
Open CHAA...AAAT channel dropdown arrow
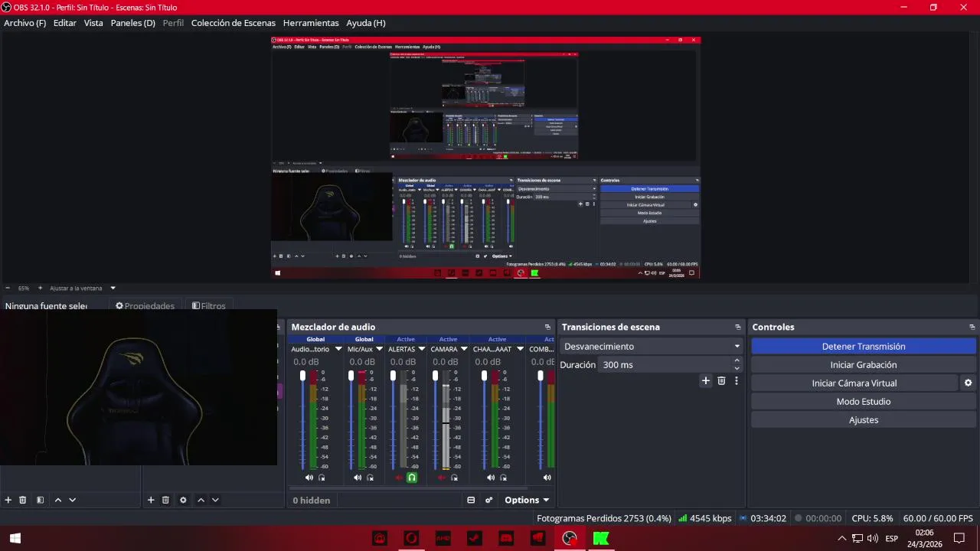(x=520, y=349)
